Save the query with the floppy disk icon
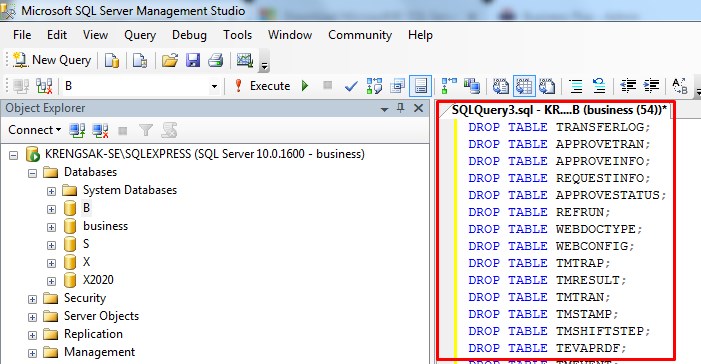This screenshot has height=364, width=701. pyautogui.click(x=193, y=60)
